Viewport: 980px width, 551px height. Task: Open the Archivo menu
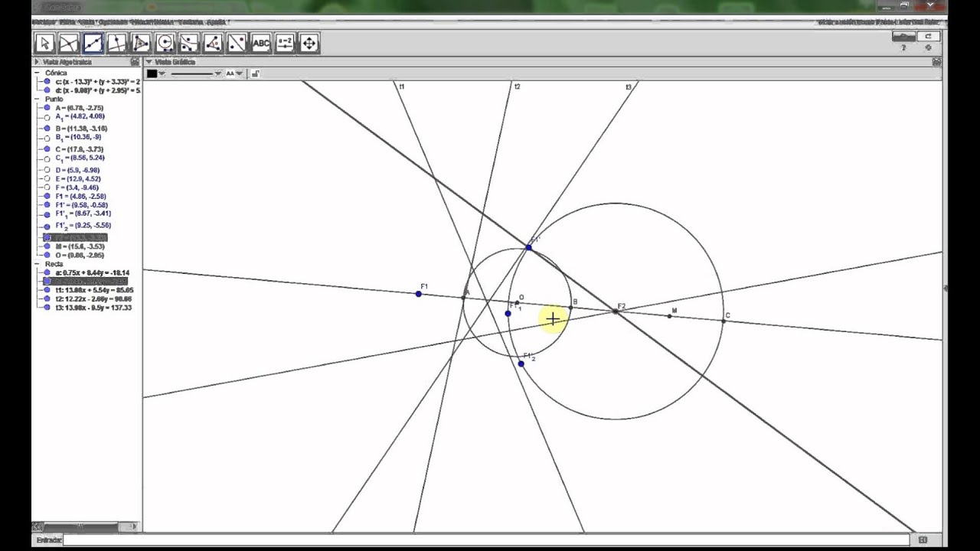[42, 22]
